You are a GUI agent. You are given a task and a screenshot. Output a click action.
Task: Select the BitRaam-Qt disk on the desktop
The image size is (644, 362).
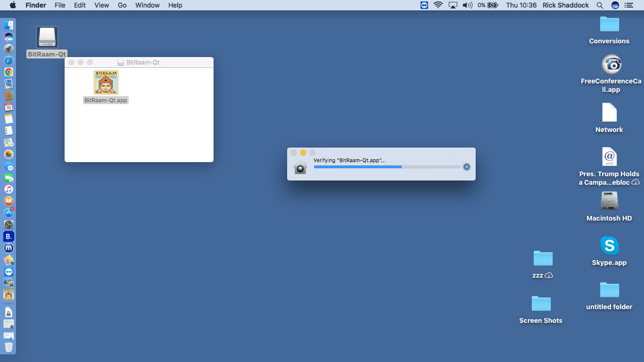pos(47,38)
